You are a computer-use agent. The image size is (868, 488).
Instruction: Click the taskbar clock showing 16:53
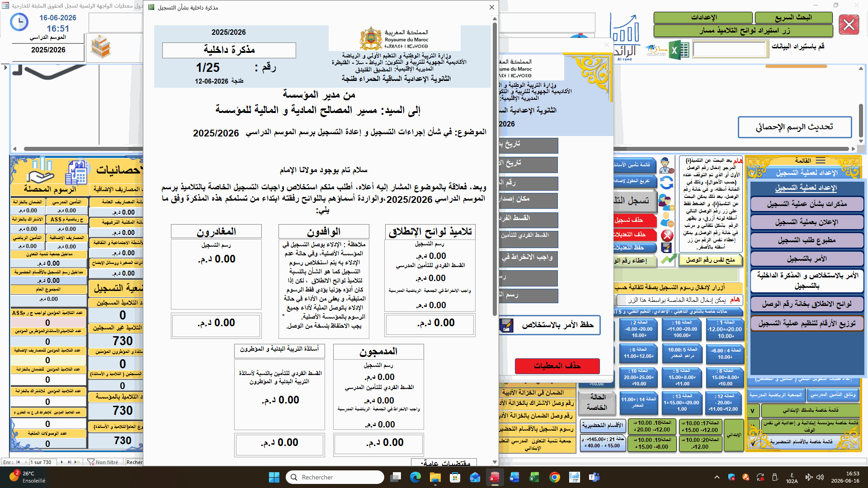tap(845, 477)
